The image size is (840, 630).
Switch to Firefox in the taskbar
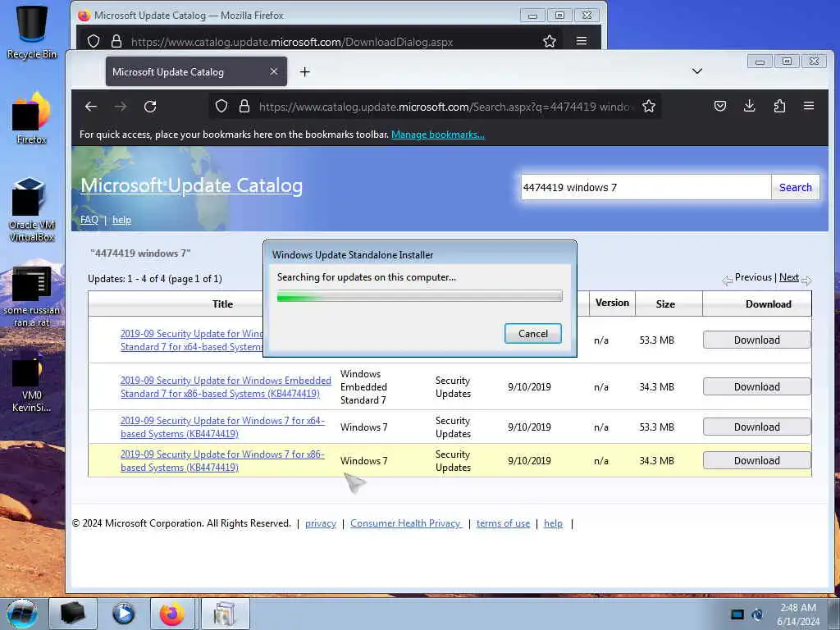tap(172, 614)
